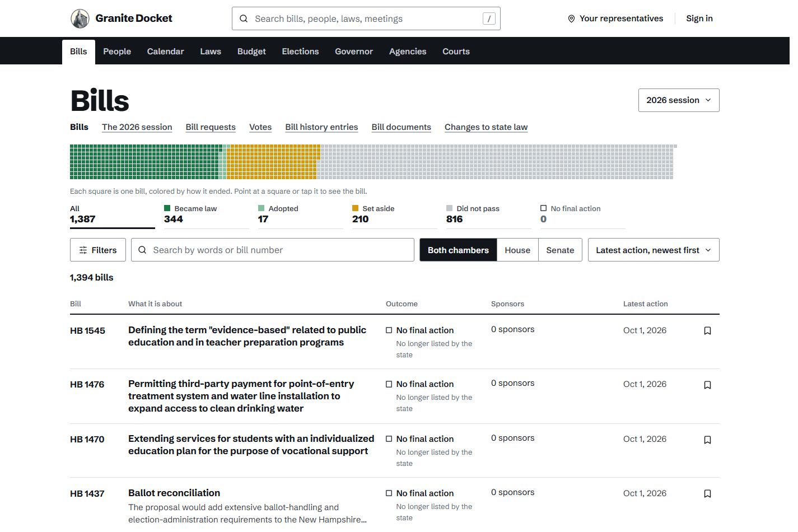798x532 pixels.
Task: Open the Bill requests link
Action: (211, 127)
